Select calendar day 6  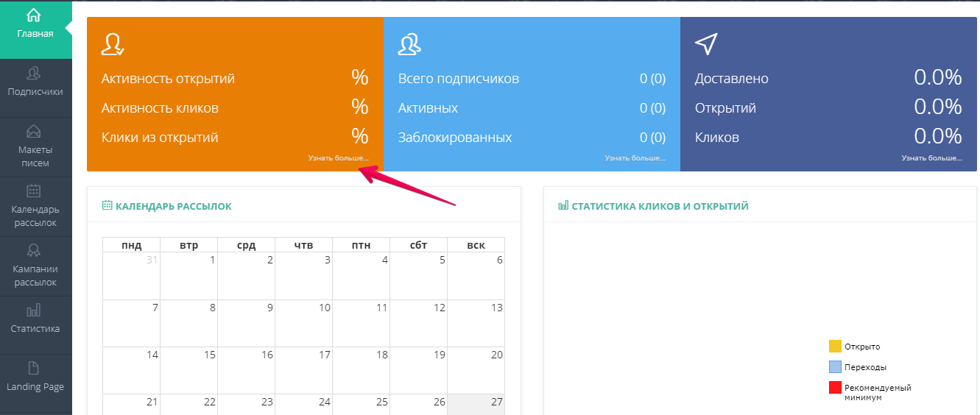coord(476,276)
